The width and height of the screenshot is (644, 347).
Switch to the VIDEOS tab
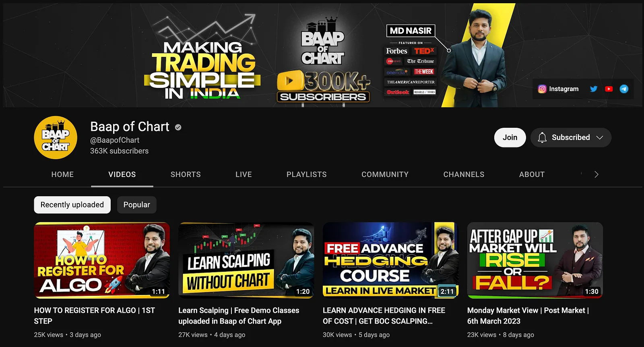pyautogui.click(x=122, y=175)
